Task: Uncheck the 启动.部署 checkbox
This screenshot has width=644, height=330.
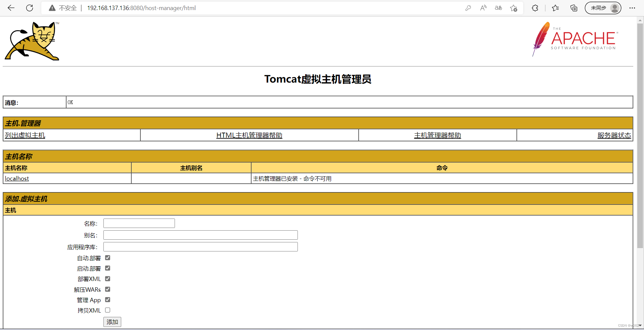Action: [107, 268]
